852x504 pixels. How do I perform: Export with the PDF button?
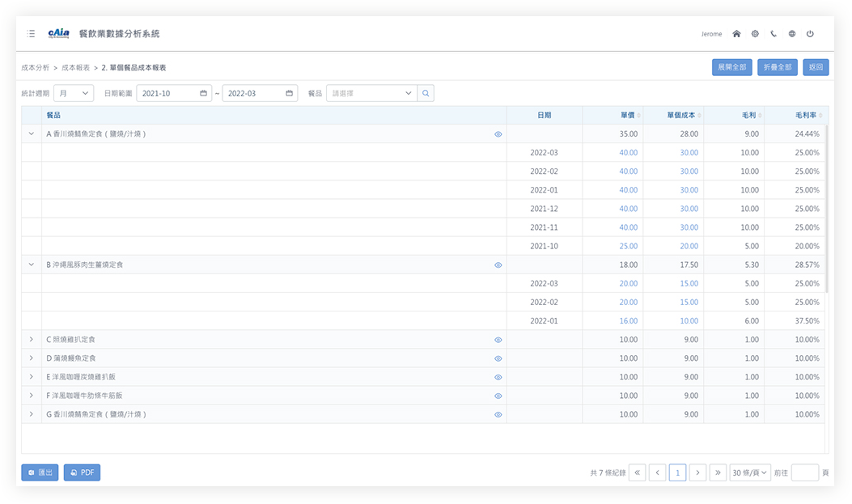[82, 472]
